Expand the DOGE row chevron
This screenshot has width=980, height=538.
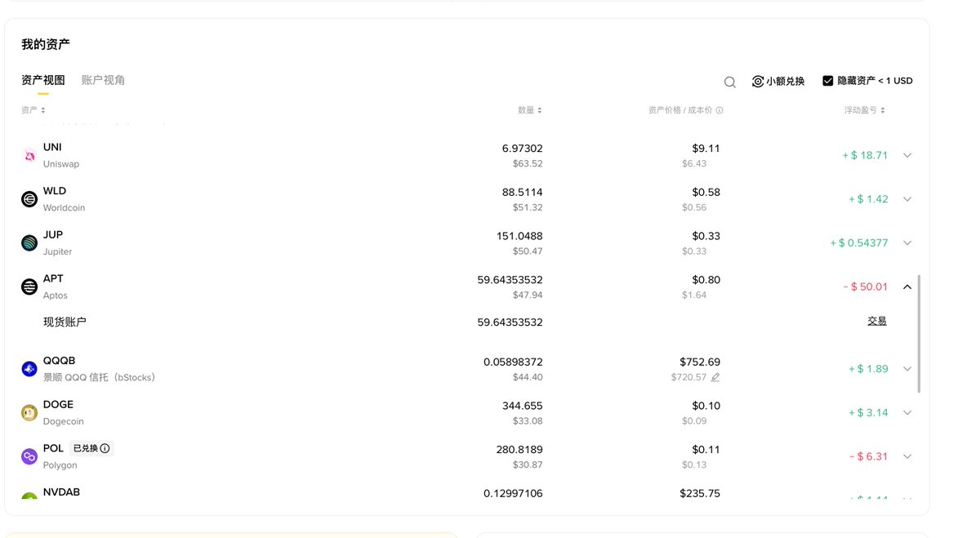pyautogui.click(x=907, y=413)
